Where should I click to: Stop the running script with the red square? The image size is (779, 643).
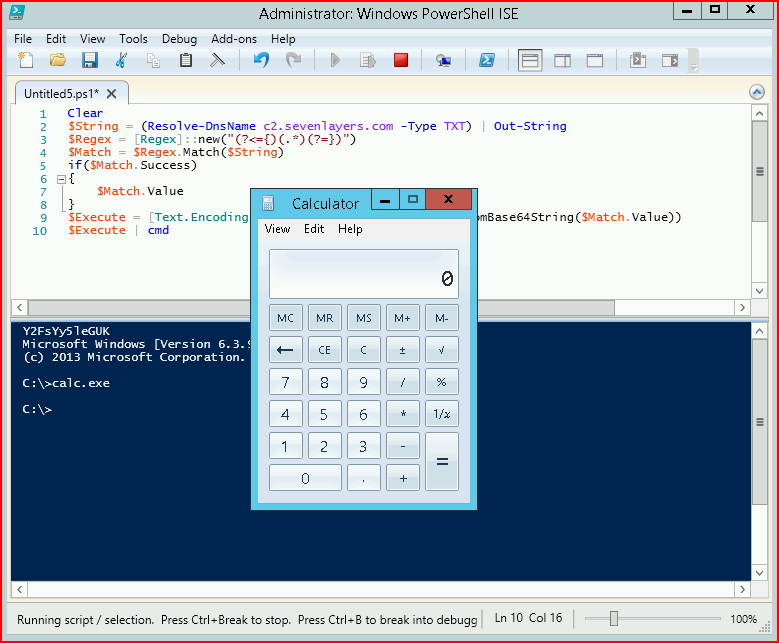coord(401,60)
